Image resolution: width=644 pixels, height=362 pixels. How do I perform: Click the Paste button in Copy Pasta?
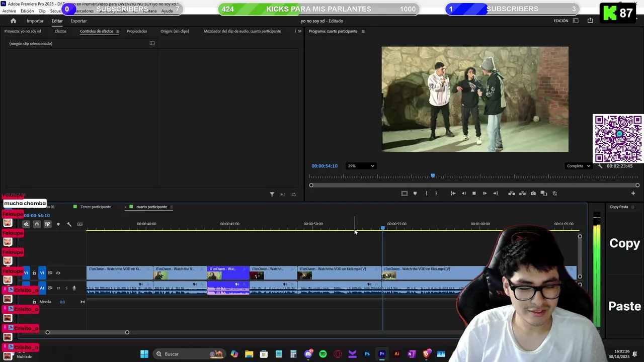[625, 306]
